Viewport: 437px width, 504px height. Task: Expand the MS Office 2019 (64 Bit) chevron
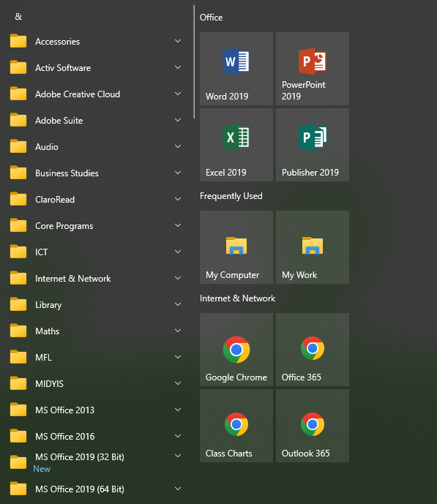[178, 489]
